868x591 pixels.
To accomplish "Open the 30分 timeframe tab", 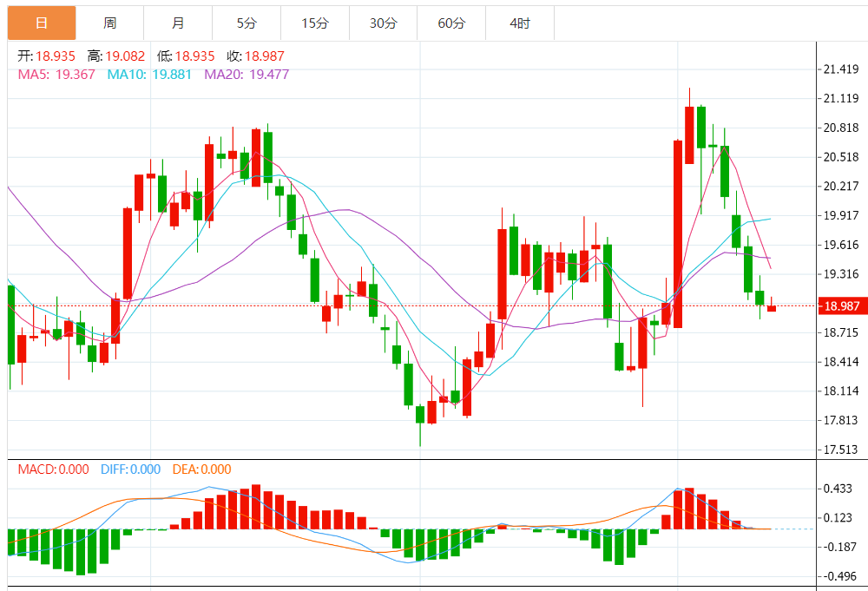I will coord(383,23).
